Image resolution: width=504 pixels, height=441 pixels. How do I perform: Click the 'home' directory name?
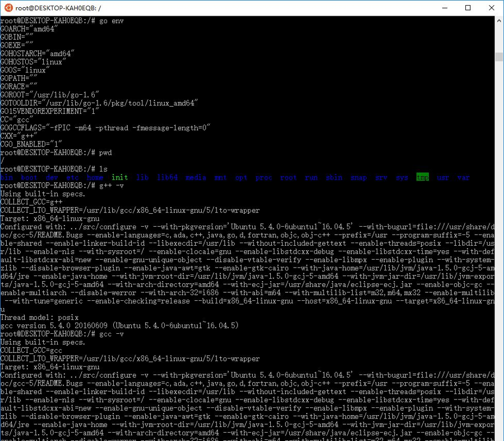(x=95, y=177)
